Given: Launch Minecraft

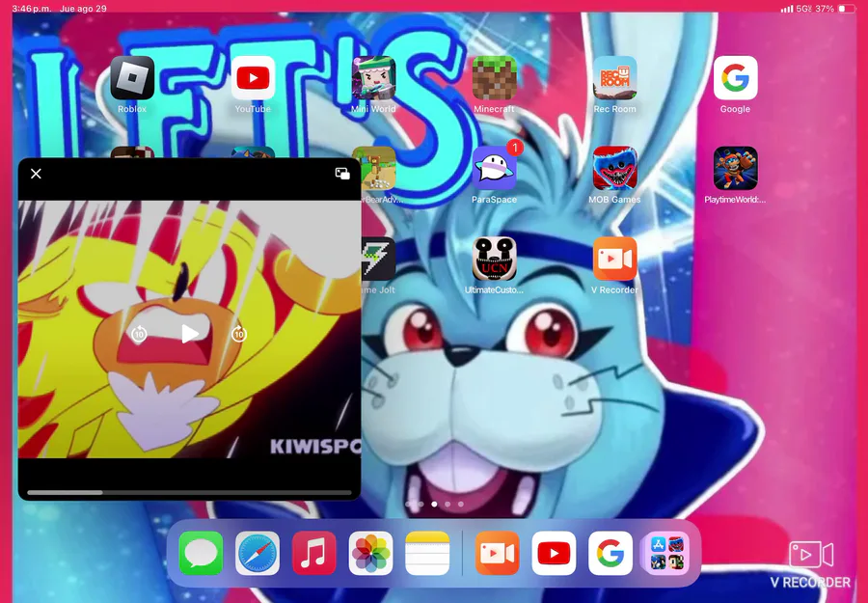Looking at the screenshot, I should (x=495, y=78).
